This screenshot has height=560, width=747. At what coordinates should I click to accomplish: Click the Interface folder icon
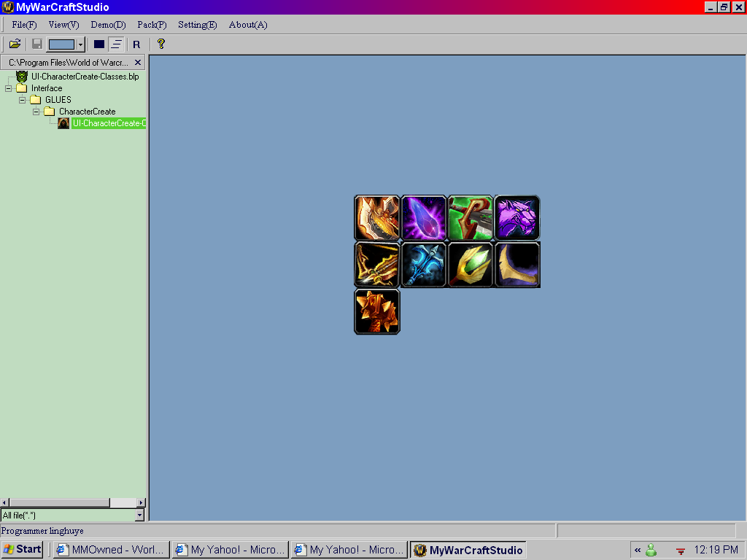pos(21,88)
